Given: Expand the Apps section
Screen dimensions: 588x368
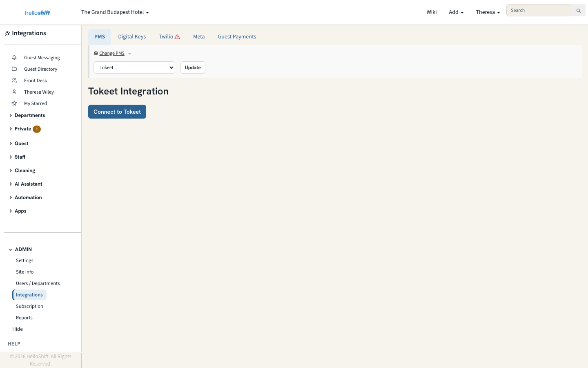Looking at the screenshot, I should [11, 211].
